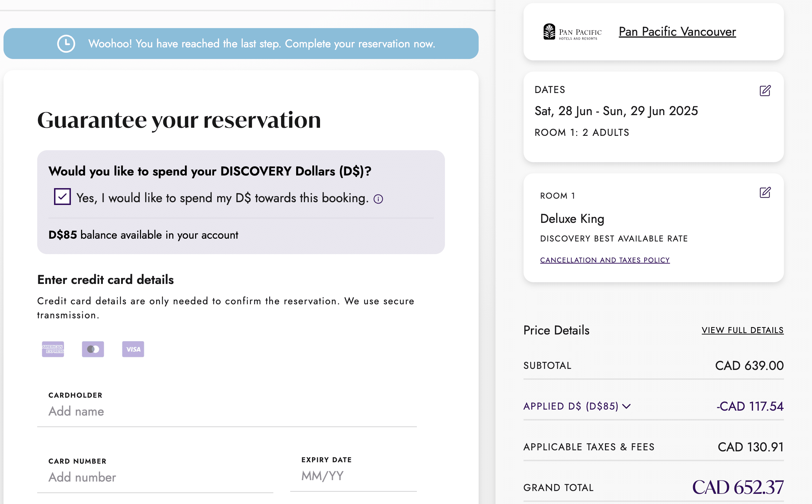Open the dates edit pencil icon
This screenshot has height=504, width=812.
click(765, 91)
